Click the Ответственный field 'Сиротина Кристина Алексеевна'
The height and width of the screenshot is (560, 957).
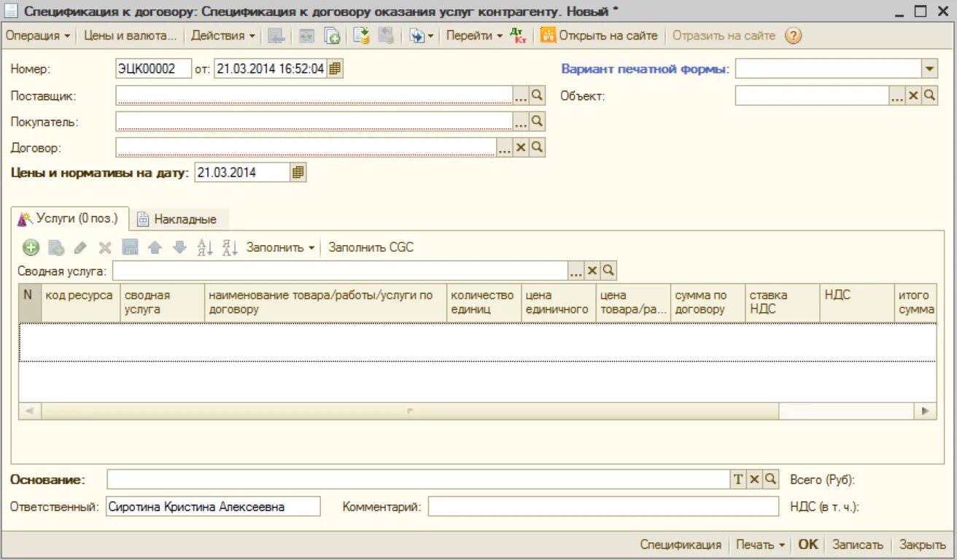(212, 507)
